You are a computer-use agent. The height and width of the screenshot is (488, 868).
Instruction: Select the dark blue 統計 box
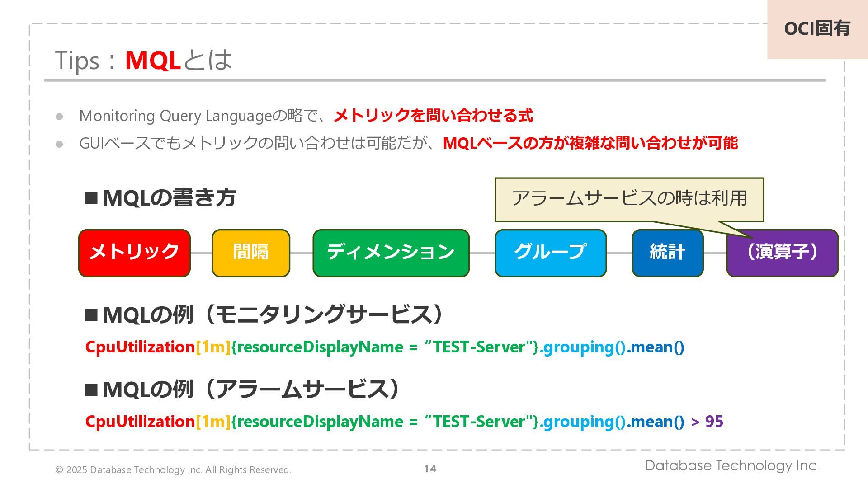coord(667,253)
